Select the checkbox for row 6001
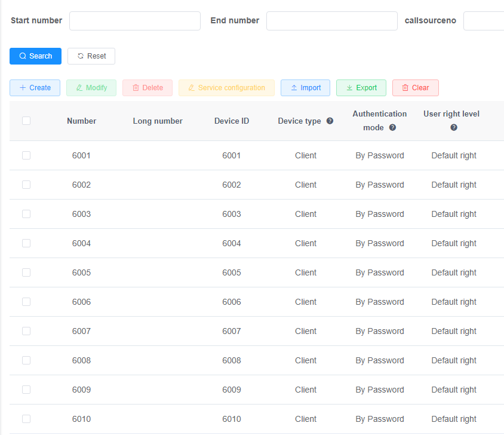The height and width of the screenshot is (435, 504). pyautogui.click(x=26, y=155)
